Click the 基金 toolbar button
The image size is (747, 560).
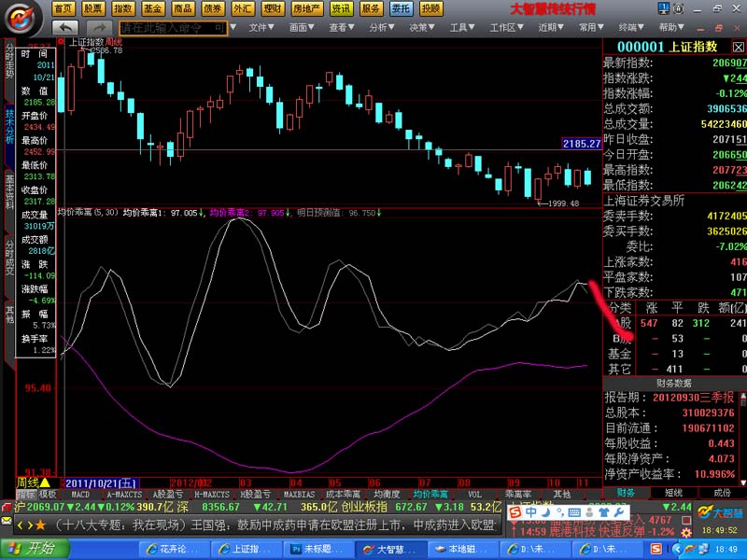[153, 8]
